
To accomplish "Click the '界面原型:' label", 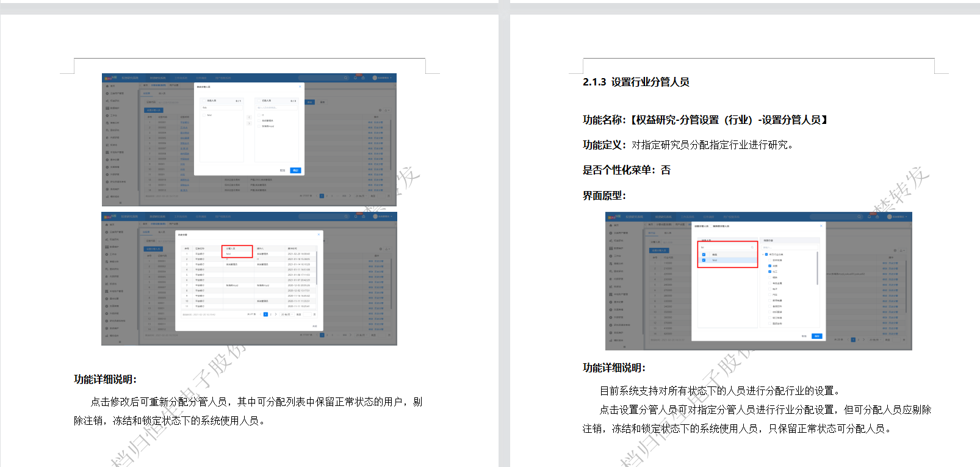I will (x=605, y=195).
